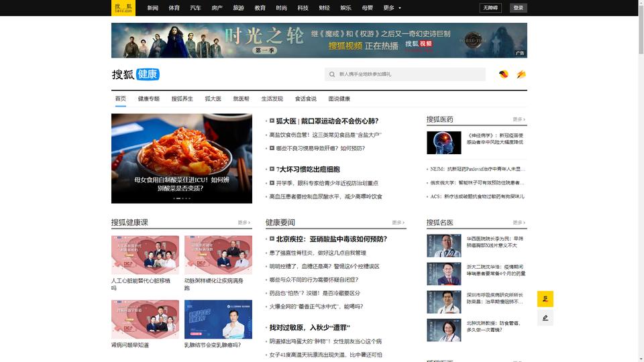The width and height of the screenshot is (644, 362).
Task: Open 北肿沈琳教授 doctor photo
Action: pyautogui.click(x=443, y=330)
